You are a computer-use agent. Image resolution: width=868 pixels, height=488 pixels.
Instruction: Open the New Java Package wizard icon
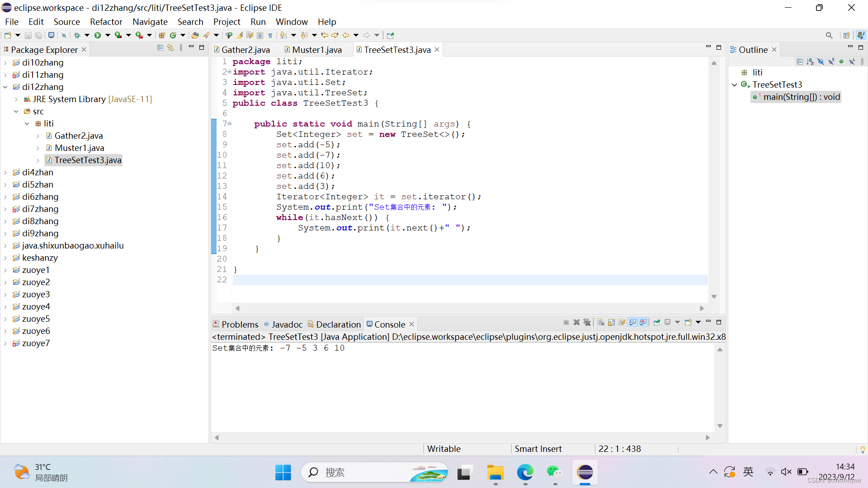[161, 35]
